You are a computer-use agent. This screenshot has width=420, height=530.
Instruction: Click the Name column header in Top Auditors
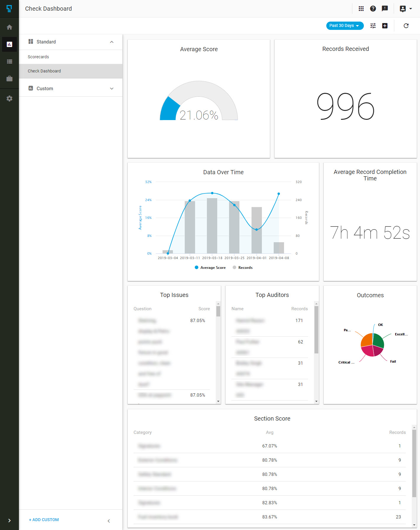pos(237,309)
